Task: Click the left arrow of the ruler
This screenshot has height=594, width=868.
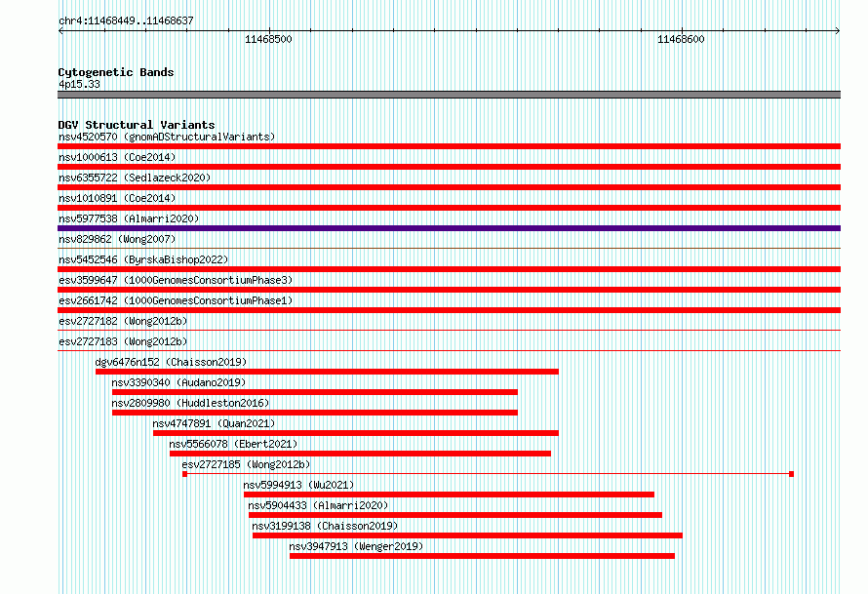Action: coord(60,31)
